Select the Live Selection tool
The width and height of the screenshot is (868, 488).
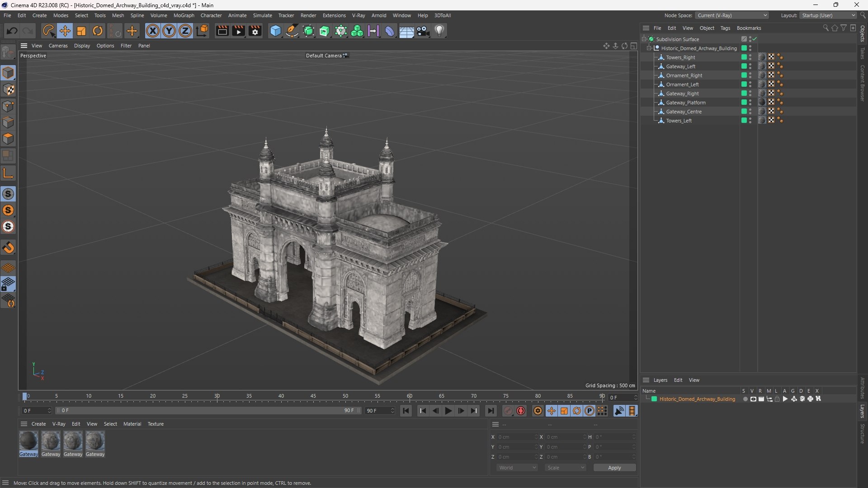tap(48, 31)
